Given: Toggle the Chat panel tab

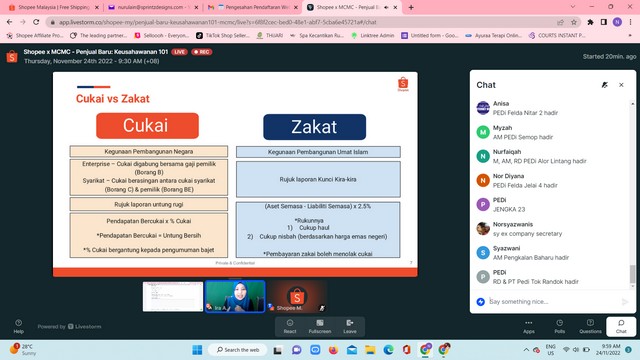Looking at the screenshot, I should (x=621, y=327).
